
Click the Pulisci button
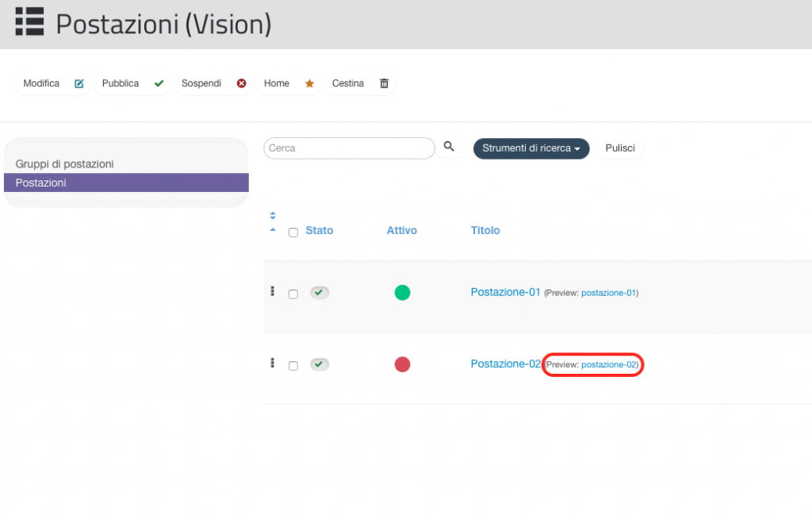[620, 148]
